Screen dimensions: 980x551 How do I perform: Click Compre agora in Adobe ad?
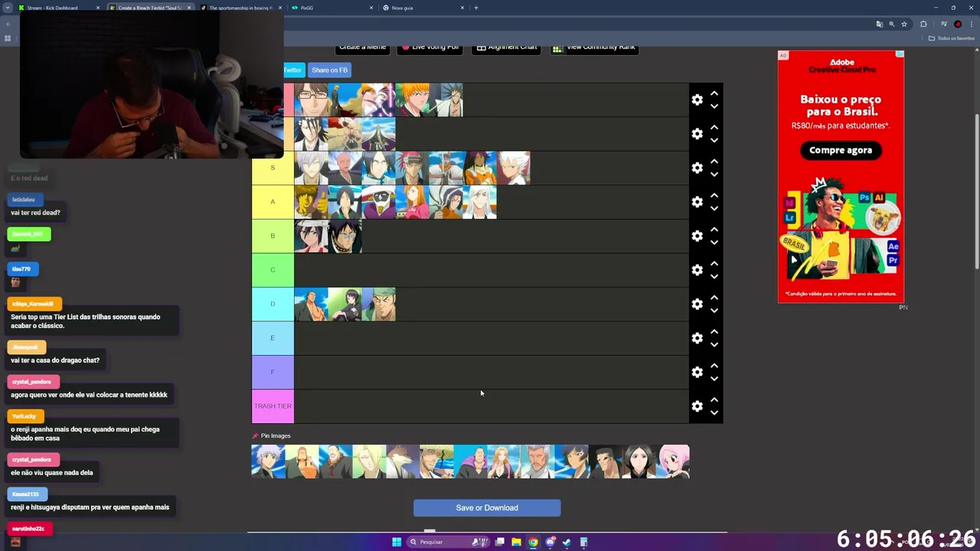coord(841,150)
